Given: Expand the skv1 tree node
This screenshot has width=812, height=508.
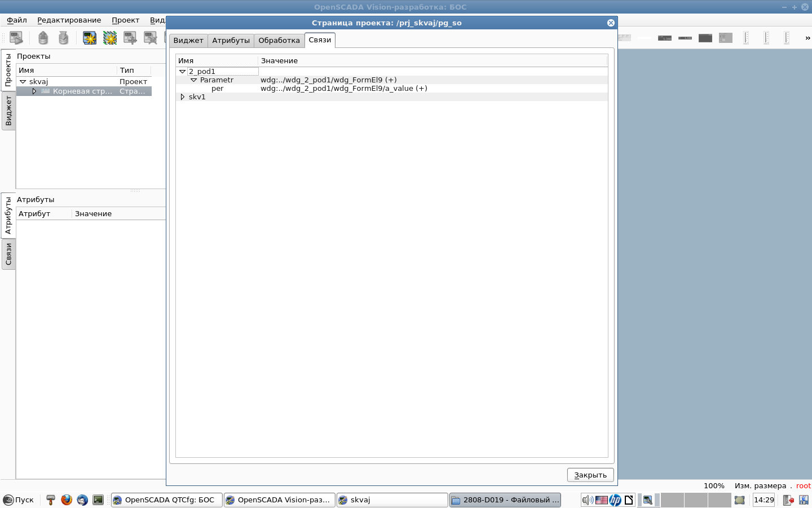Looking at the screenshot, I should [182, 97].
